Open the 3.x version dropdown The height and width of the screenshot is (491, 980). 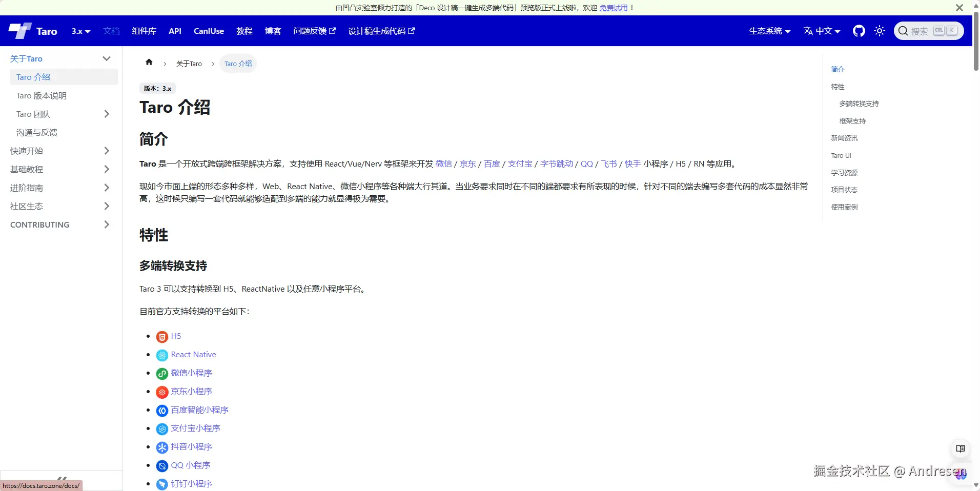(x=81, y=31)
